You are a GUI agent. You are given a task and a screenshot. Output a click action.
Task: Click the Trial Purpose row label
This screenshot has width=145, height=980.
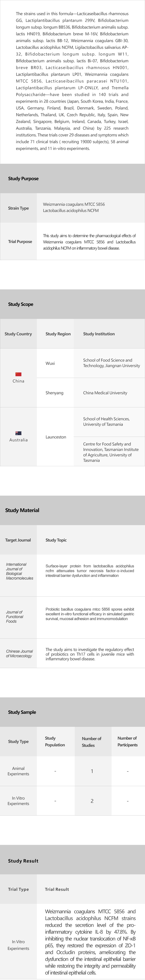(20, 242)
